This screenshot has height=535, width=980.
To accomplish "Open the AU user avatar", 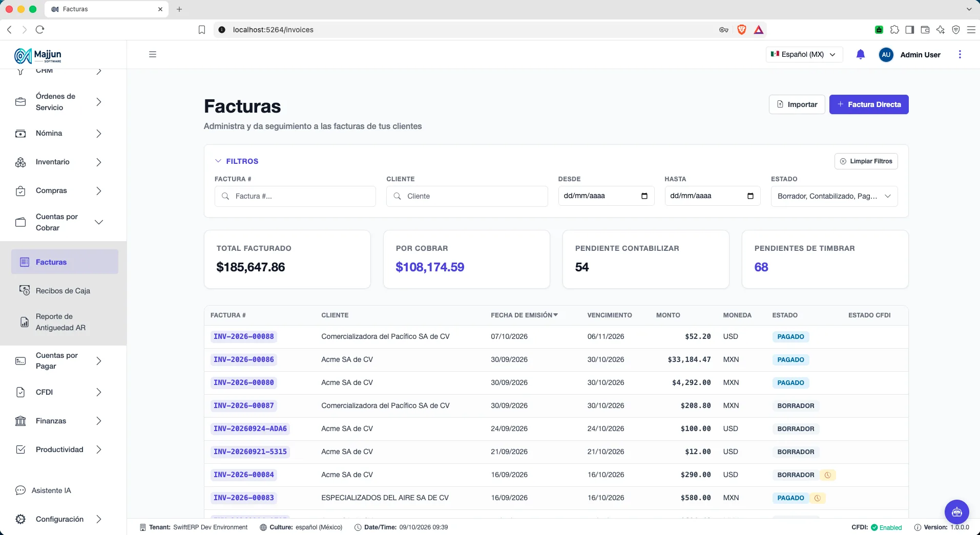I will (886, 55).
